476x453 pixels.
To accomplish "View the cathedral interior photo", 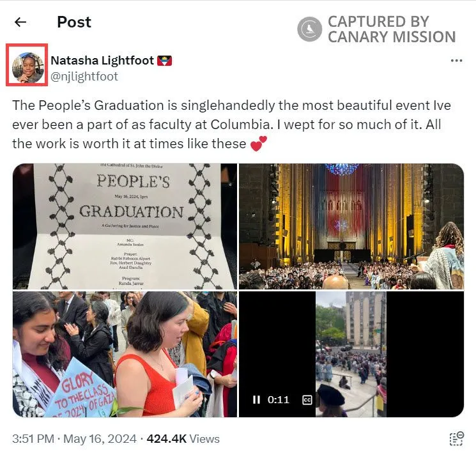I will [x=351, y=226].
